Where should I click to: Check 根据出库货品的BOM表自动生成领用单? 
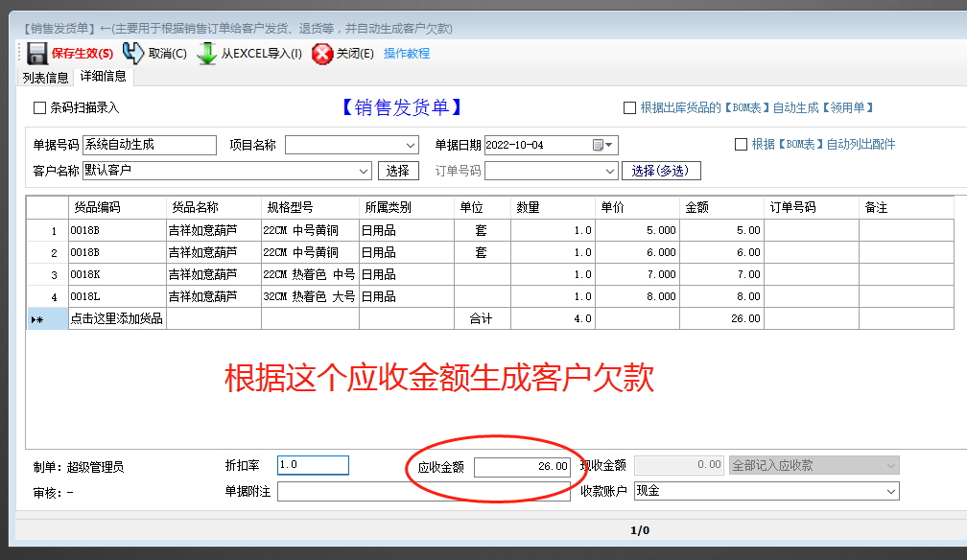(630, 107)
